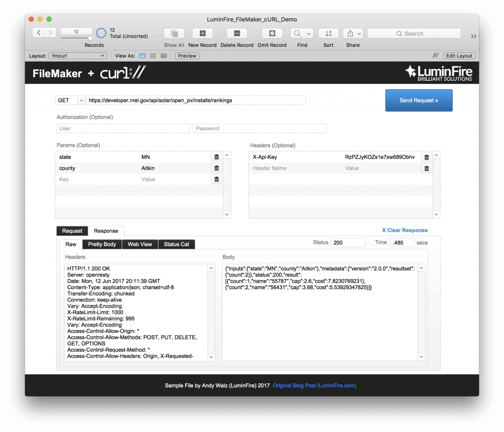Click the Omit Record icon
Screen dimensions: 504x432
pyautogui.click(x=272, y=33)
